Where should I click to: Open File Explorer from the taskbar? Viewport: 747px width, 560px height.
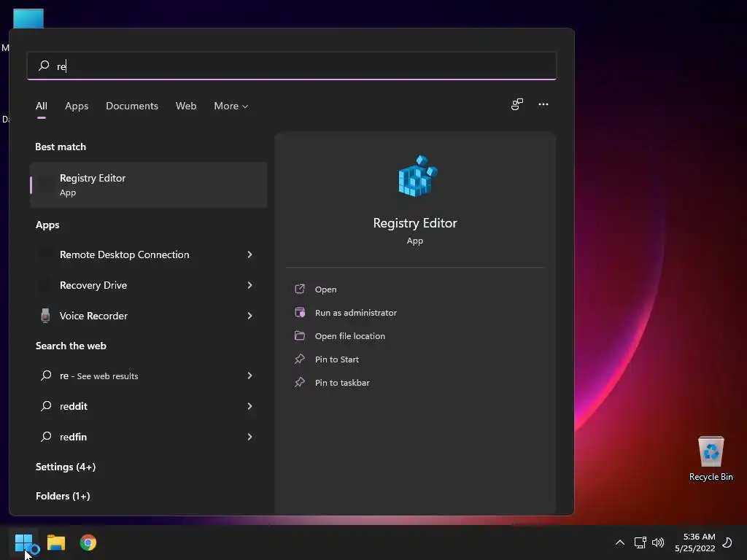(x=55, y=542)
